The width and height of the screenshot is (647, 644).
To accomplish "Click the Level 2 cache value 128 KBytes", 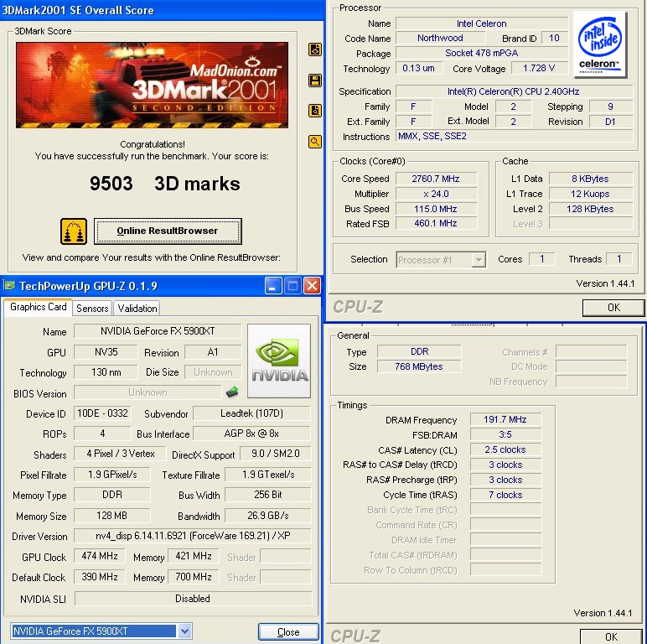I will (x=591, y=209).
